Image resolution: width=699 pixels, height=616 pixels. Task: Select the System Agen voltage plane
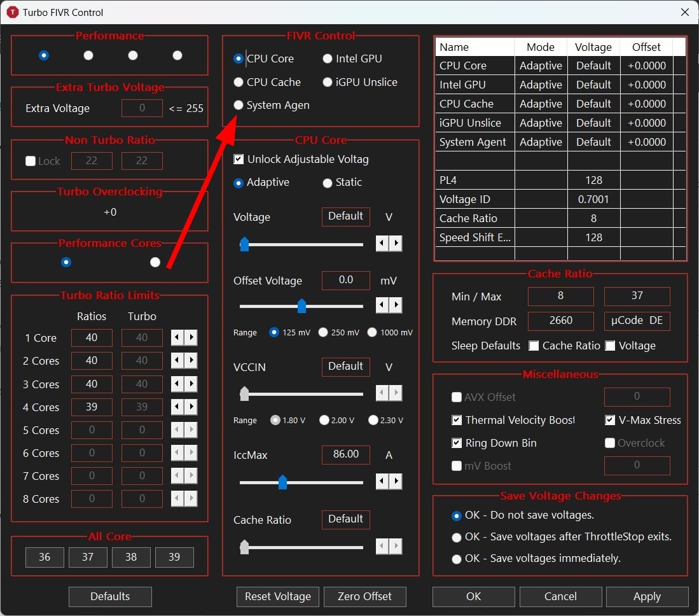[239, 105]
